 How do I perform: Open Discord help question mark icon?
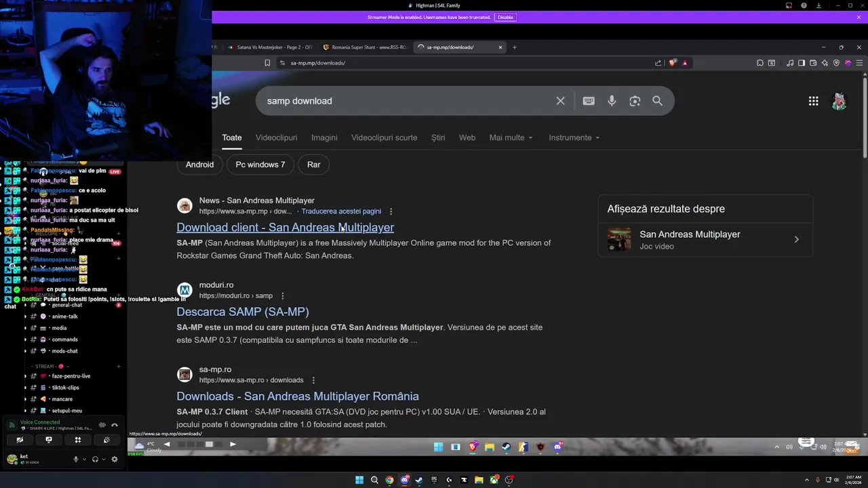804,5
